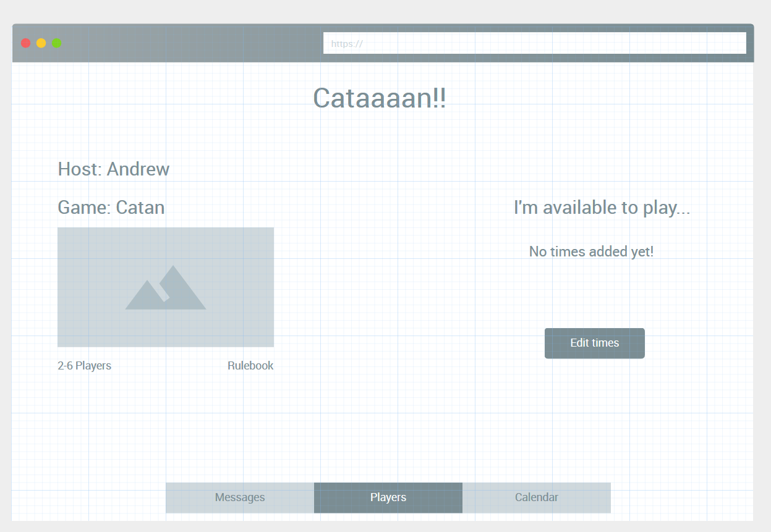The image size is (771, 532).
Task: Click the https:// address bar
Action: (x=534, y=43)
